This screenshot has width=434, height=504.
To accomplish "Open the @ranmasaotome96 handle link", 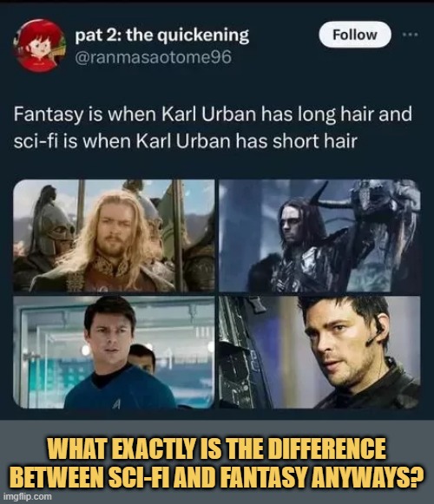I will [153, 57].
